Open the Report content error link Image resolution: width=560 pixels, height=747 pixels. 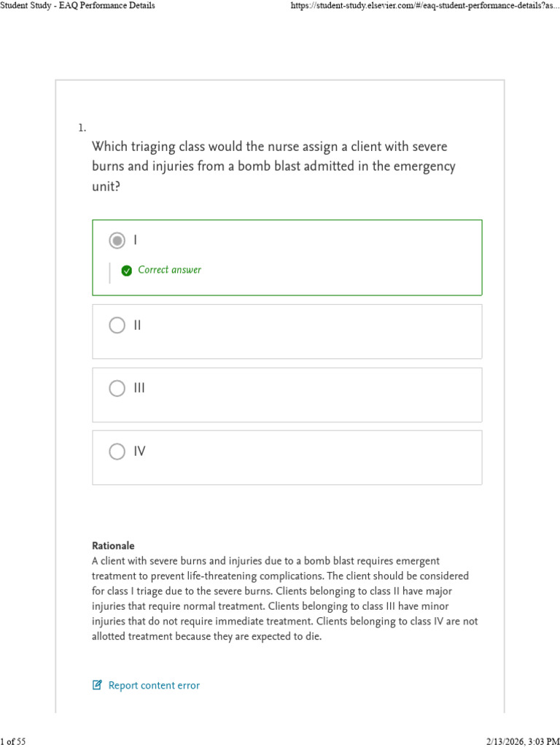(154, 686)
